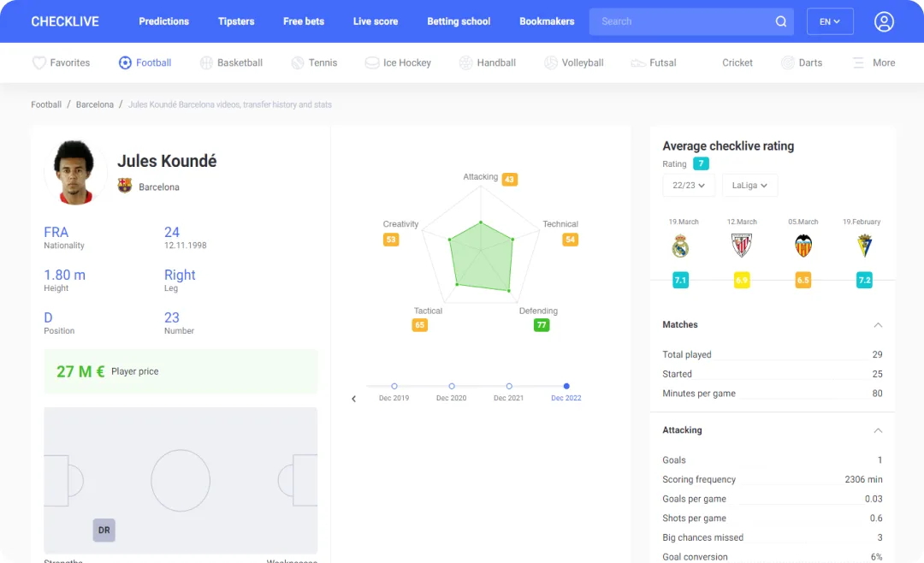The height and width of the screenshot is (563, 924).
Task: Click the 27 M € player price
Action: point(80,371)
